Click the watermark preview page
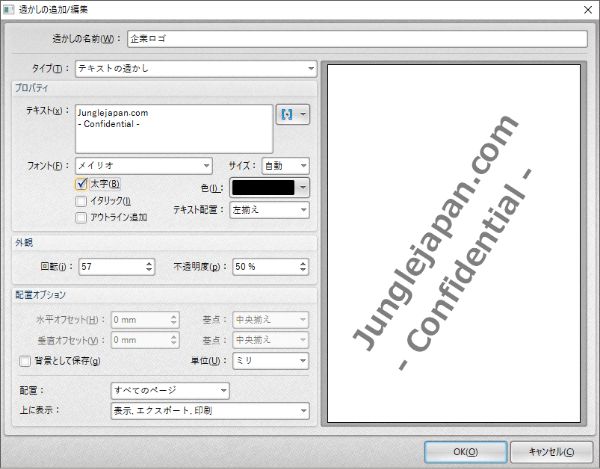The width and height of the screenshot is (600, 469). 454,243
